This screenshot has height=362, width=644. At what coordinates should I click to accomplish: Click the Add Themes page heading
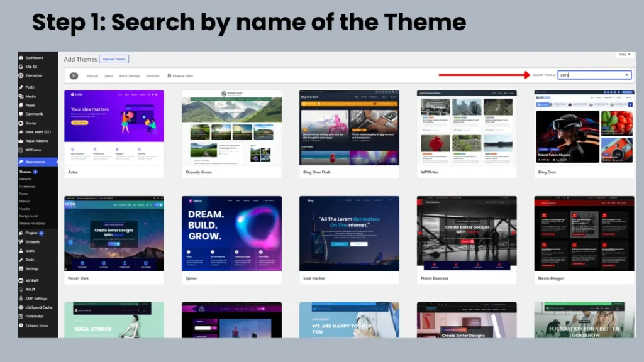(80, 59)
